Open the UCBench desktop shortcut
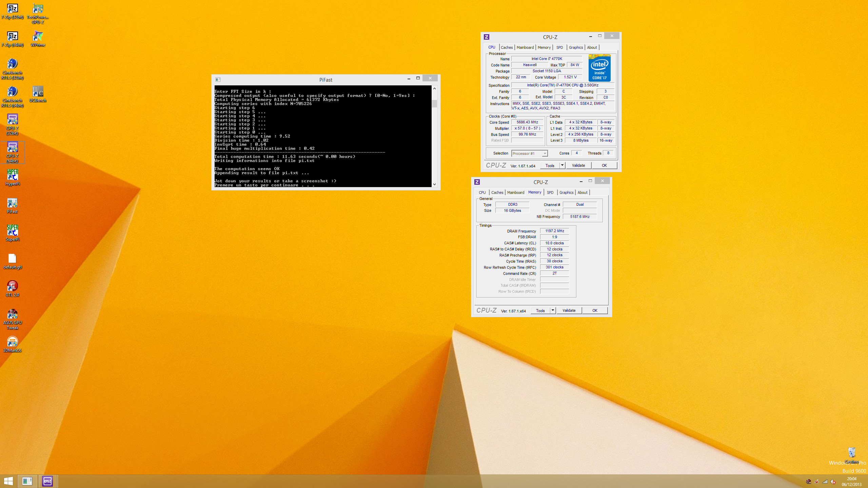Image resolution: width=868 pixels, height=488 pixels. 38,94
